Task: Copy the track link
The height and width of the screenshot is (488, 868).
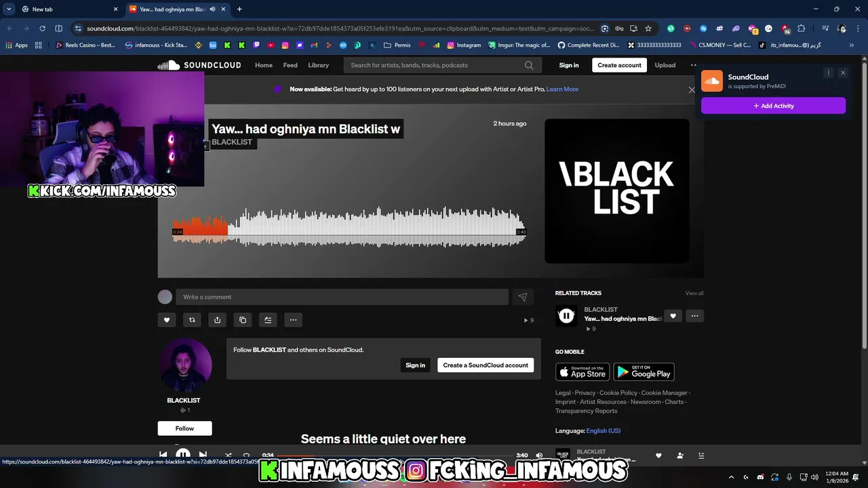Action: [243, 320]
